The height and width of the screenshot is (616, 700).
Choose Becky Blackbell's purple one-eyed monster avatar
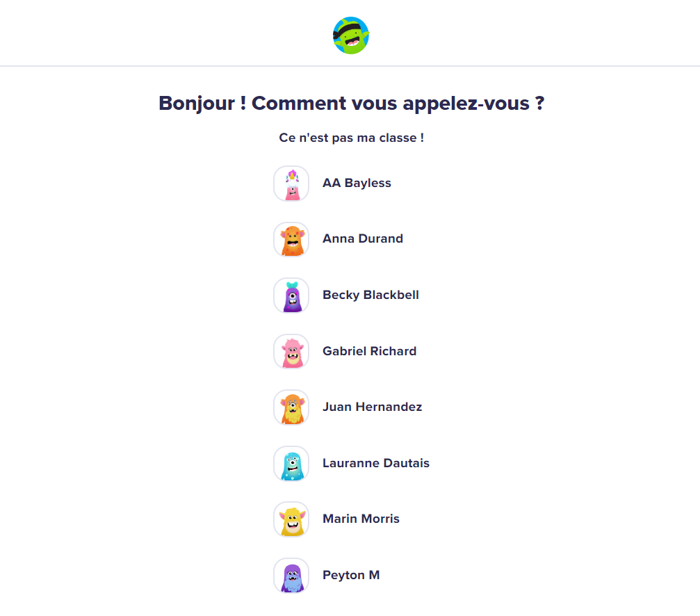point(291,295)
